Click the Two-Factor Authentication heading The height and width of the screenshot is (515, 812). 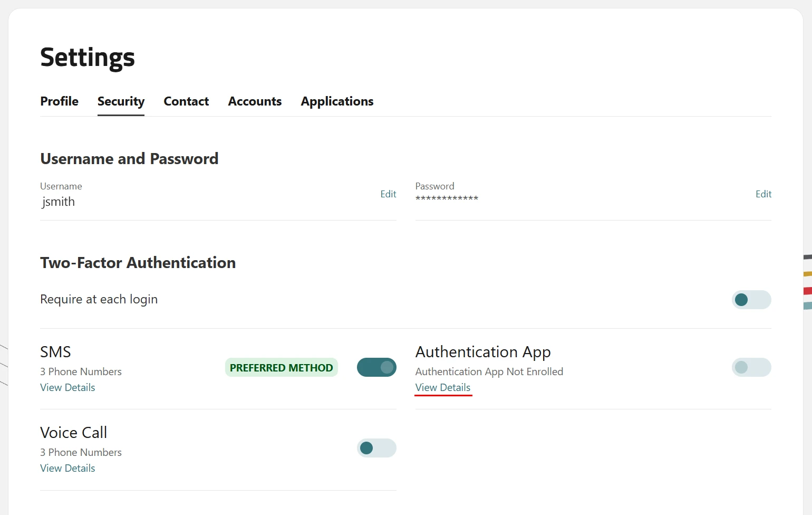138,262
